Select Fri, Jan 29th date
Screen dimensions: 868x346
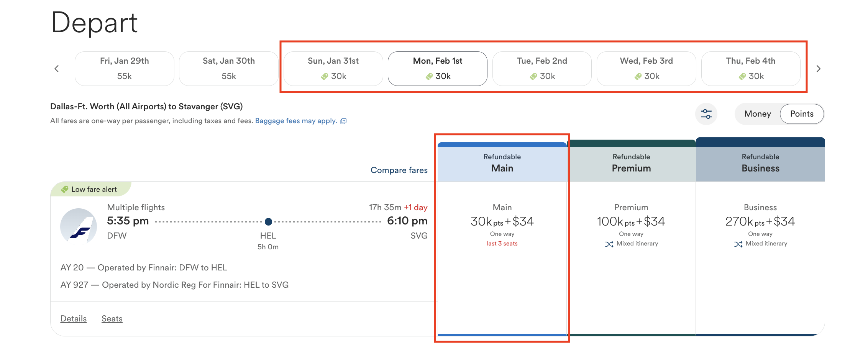(x=125, y=69)
